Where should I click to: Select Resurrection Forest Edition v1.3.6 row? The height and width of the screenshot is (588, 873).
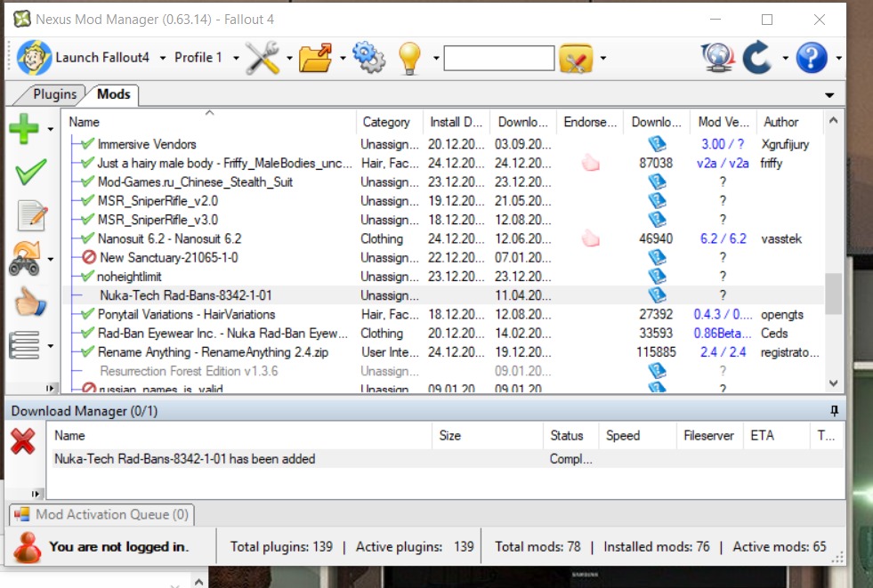(443, 371)
